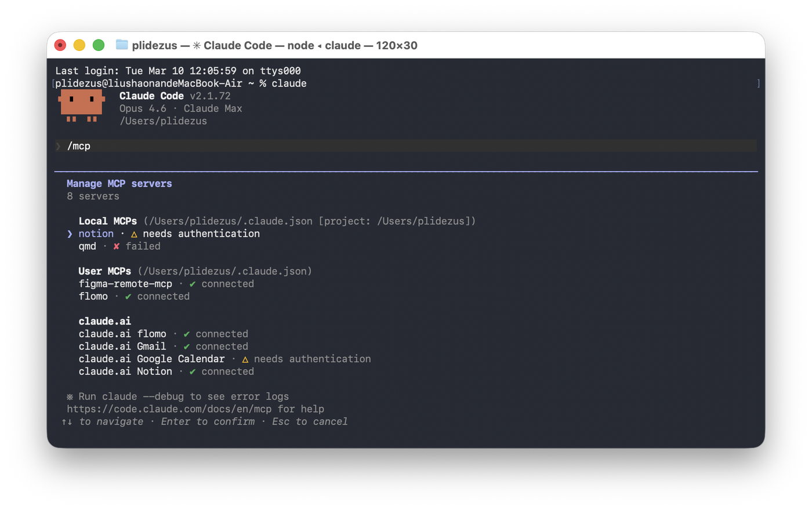Click green checkmark next to figma-remote-mcp
Image resolution: width=812 pixels, height=510 pixels.
tap(193, 284)
